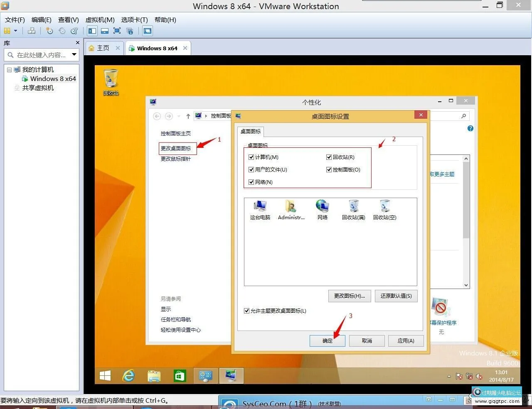Click the 更改图标(H)... button
Viewport: 532px width, 409px height.
[x=349, y=296]
